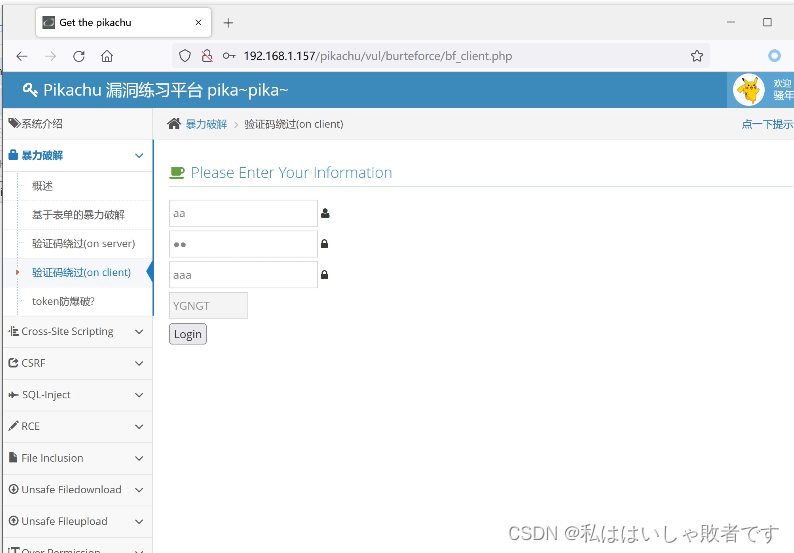
Task: Expand Cross-Site Scripting chevron
Action: (139, 332)
